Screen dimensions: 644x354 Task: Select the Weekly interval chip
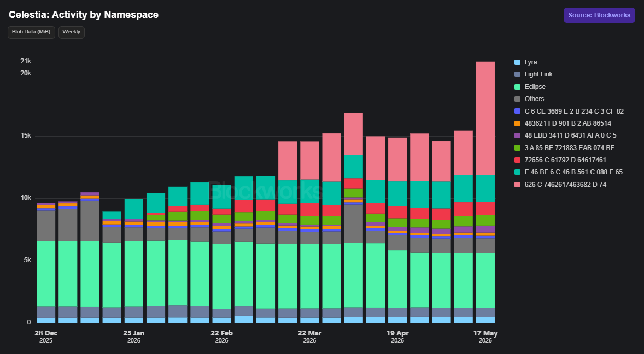click(72, 32)
